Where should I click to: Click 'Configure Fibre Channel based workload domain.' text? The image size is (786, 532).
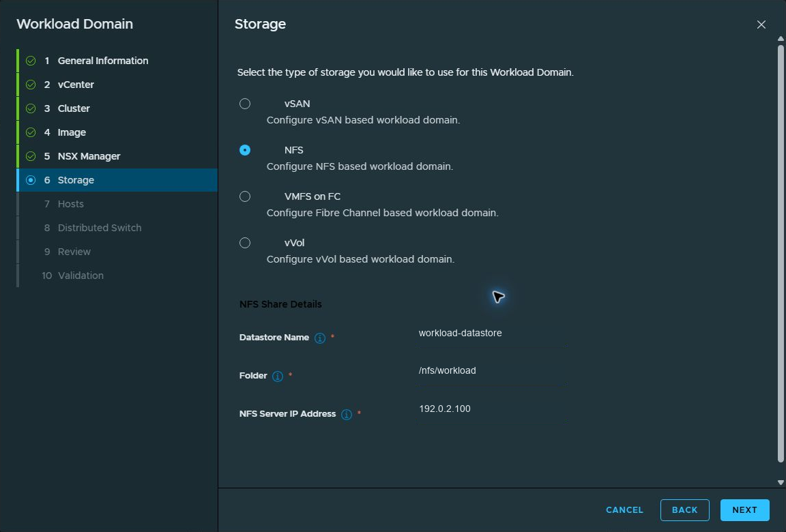383,213
